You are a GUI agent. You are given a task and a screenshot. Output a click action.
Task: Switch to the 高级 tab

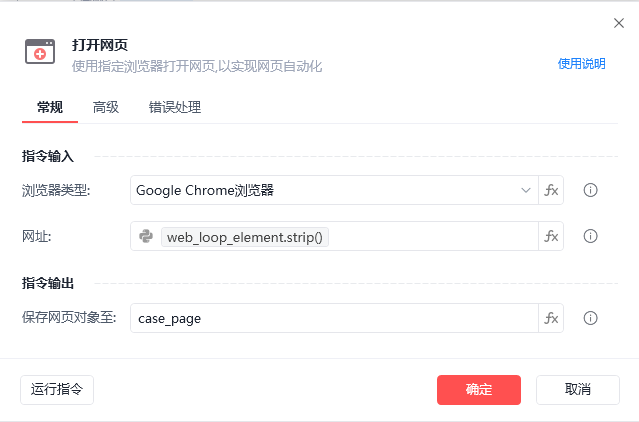(106, 107)
